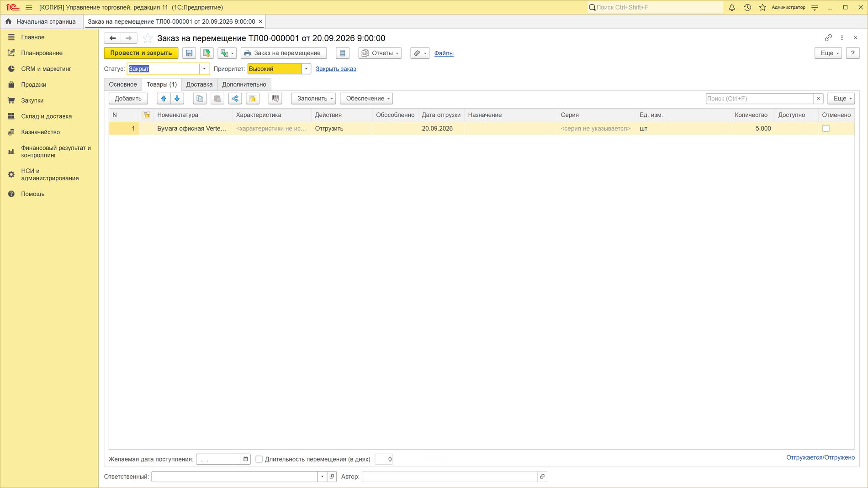Click the Добавить button

coord(128,99)
